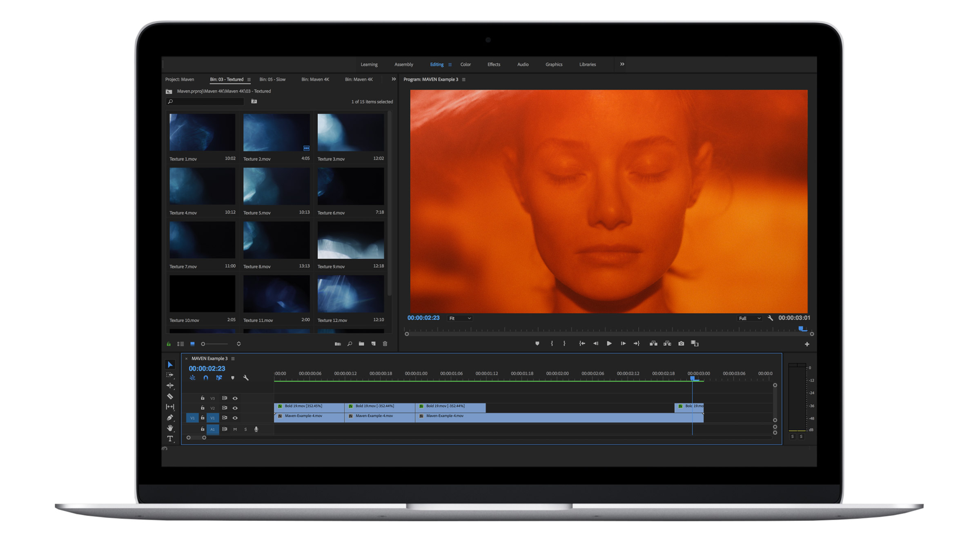This screenshot has height=541, width=980.
Task: Select the Slip tool
Action: [170, 407]
